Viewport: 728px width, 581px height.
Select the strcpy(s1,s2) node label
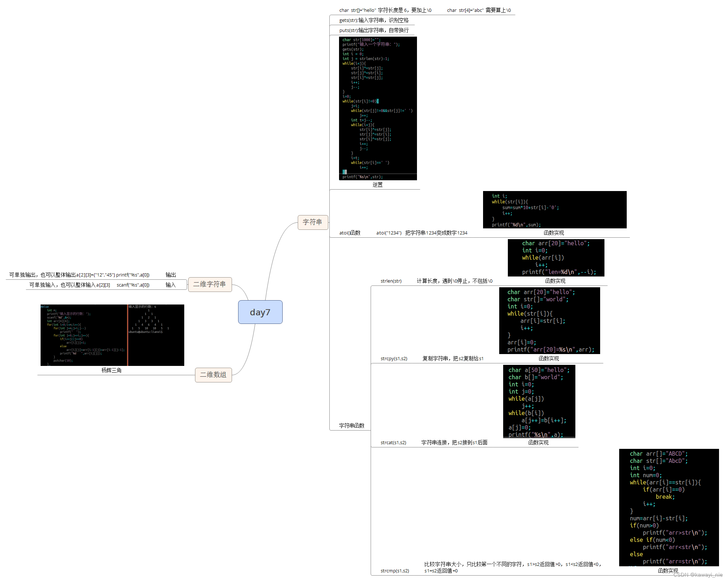pyautogui.click(x=394, y=359)
